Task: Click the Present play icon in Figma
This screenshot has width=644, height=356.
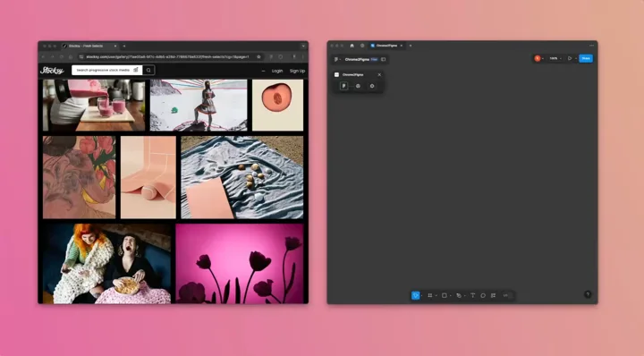Action: click(570, 58)
